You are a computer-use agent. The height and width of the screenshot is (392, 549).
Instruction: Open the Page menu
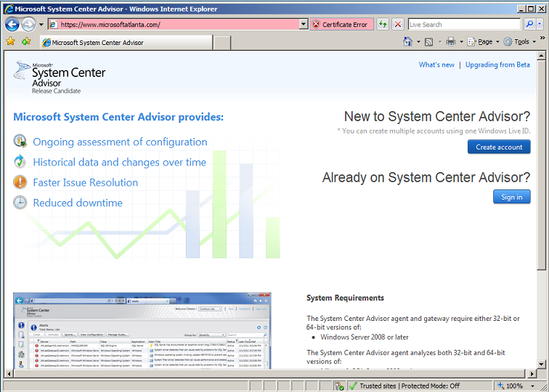coord(483,42)
